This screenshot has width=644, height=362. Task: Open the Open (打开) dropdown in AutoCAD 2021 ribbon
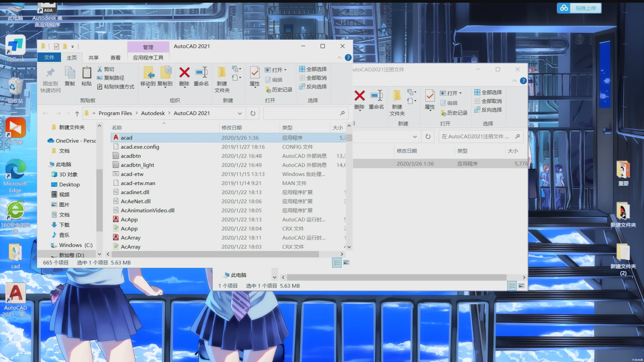point(276,70)
